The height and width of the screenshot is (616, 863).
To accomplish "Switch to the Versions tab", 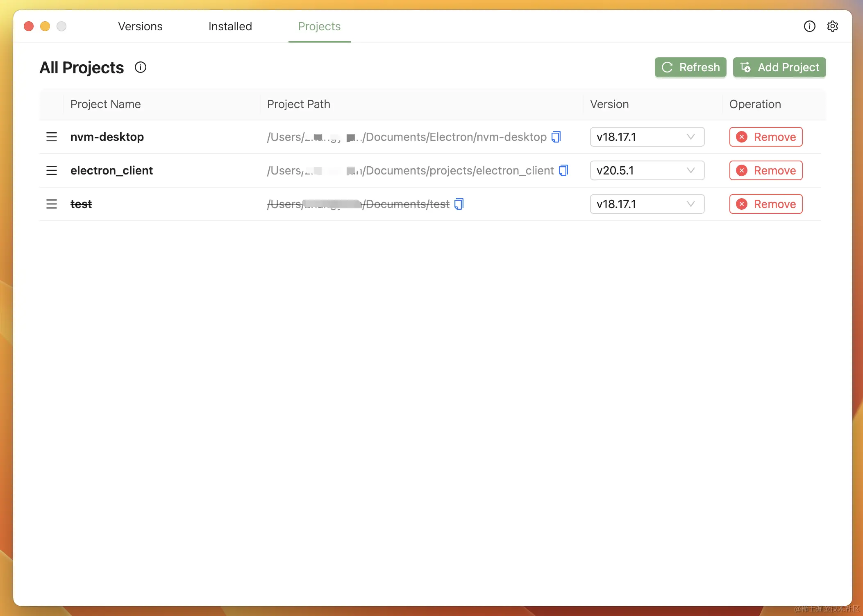I will 140,26.
